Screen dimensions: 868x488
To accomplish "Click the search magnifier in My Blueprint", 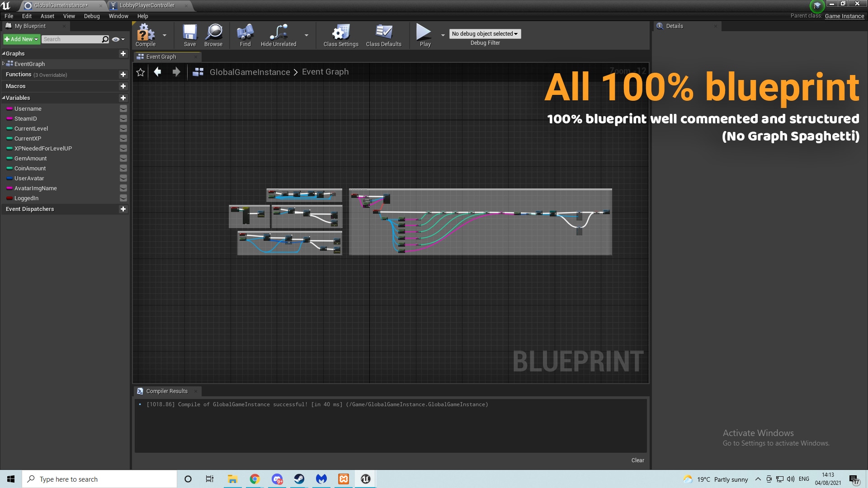I will click(105, 39).
